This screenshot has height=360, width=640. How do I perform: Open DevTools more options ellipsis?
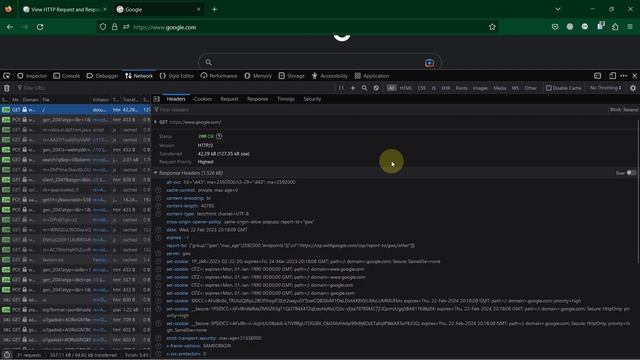pyautogui.click(x=624, y=76)
